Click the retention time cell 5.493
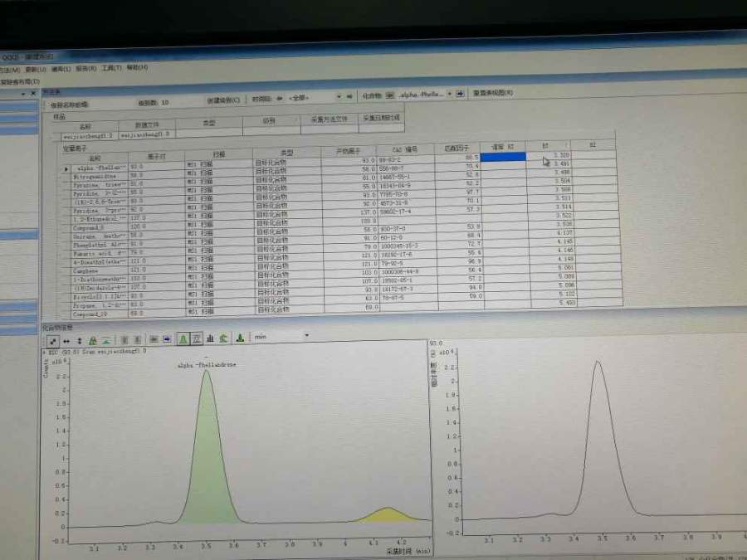 (x=554, y=302)
